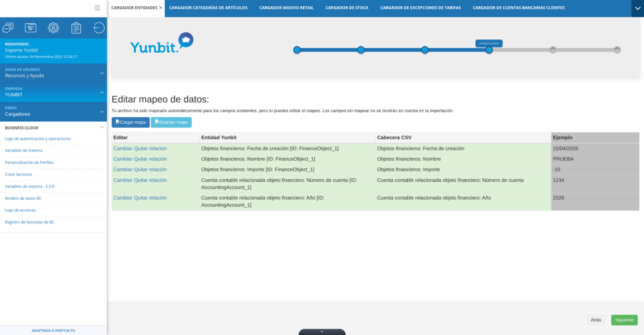Click Quitar relación for Importe row
Image resolution: width=644 pixels, height=335 pixels.
[x=150, y=169]
